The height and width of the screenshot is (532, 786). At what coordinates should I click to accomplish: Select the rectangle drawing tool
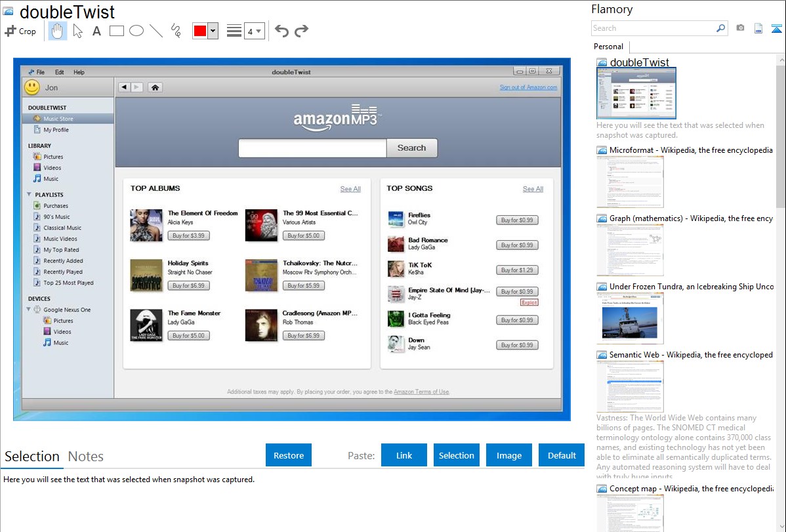click(x=116, y=31)
